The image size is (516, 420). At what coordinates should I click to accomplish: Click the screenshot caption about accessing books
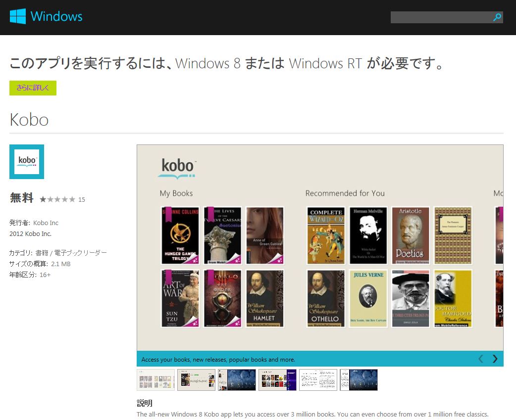(x=218, y=360)
